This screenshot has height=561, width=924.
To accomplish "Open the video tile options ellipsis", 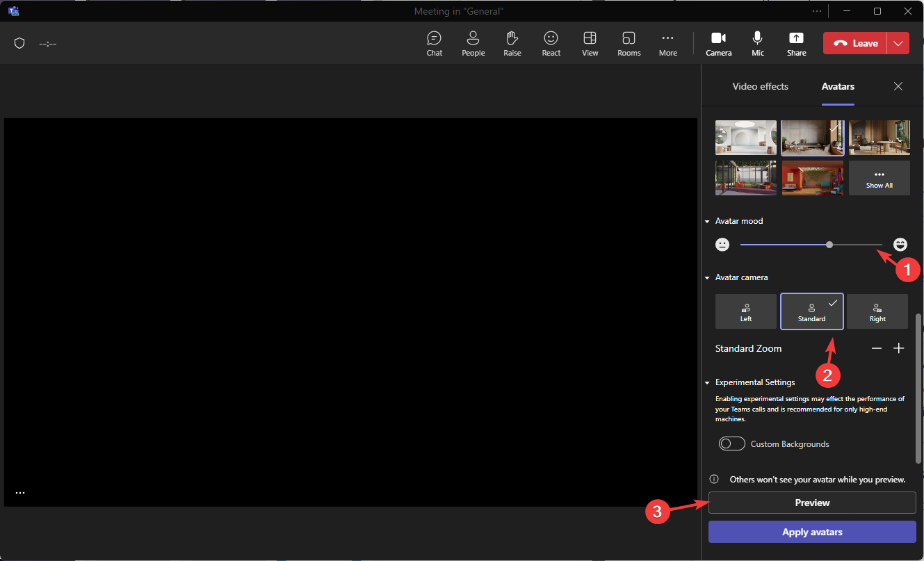I will coord(20,493).
